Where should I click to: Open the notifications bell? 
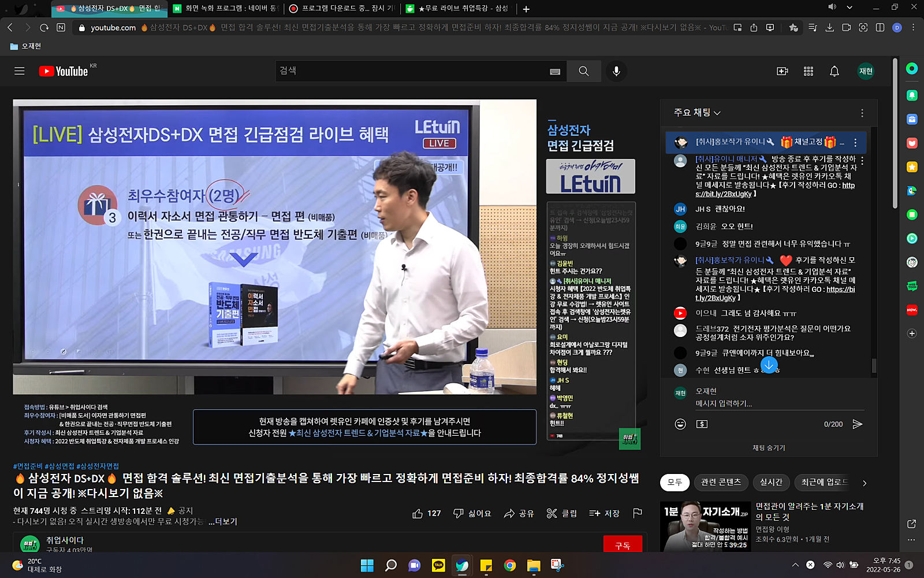click(834, 71)
